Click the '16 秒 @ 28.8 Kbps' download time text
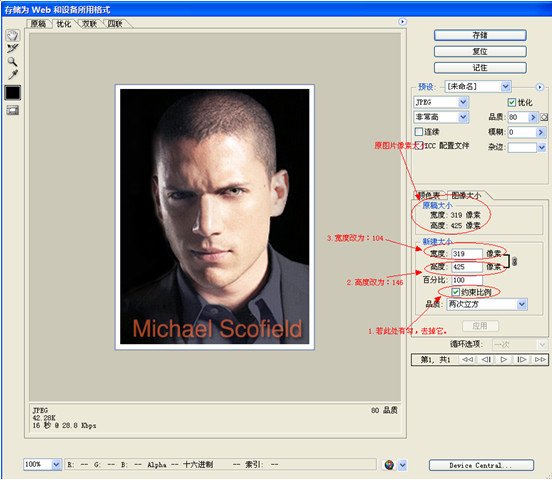The image size is (552, 483). point(64,426)
